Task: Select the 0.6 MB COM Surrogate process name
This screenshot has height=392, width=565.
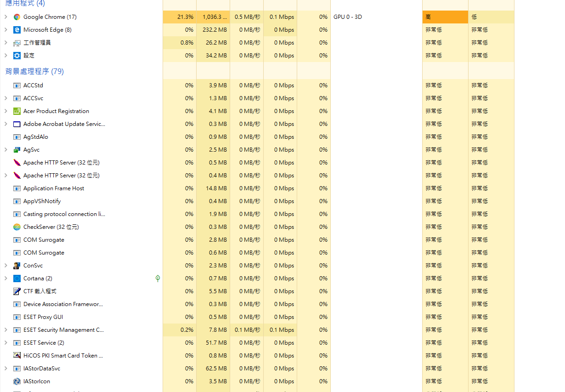Action: 44,253
